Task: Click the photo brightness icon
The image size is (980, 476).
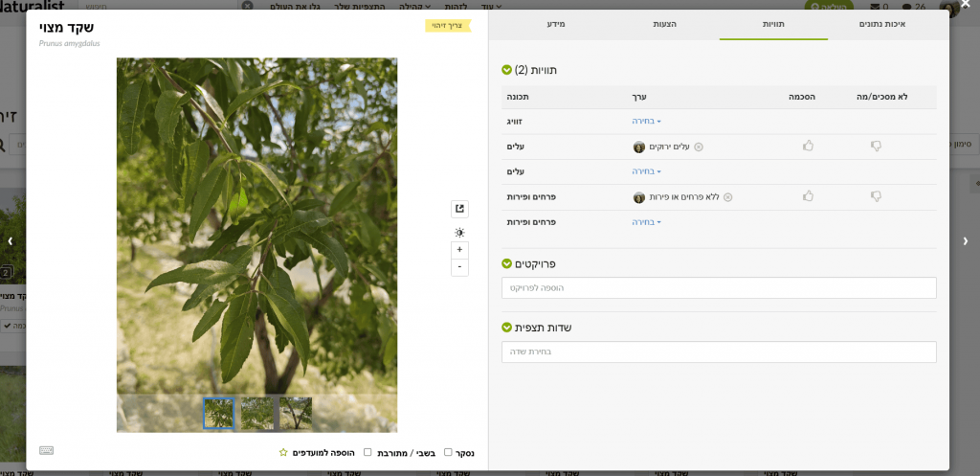Action: pyautogui.click(x=459, y=233)
